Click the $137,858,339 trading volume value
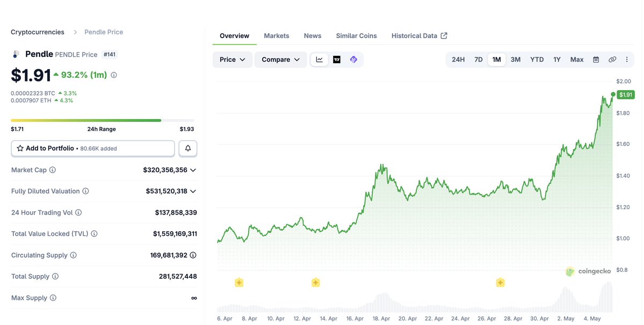 pos(176,212)
